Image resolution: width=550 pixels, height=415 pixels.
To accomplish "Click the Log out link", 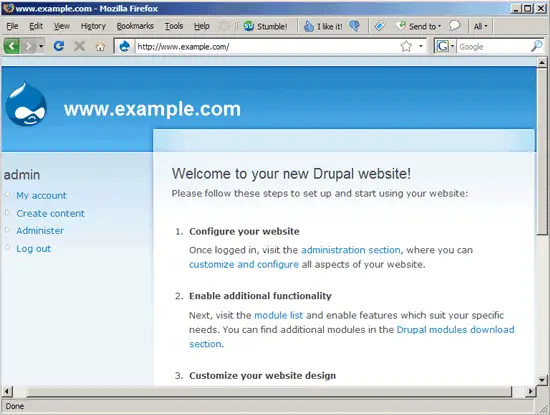I will [x=34, y=249].
